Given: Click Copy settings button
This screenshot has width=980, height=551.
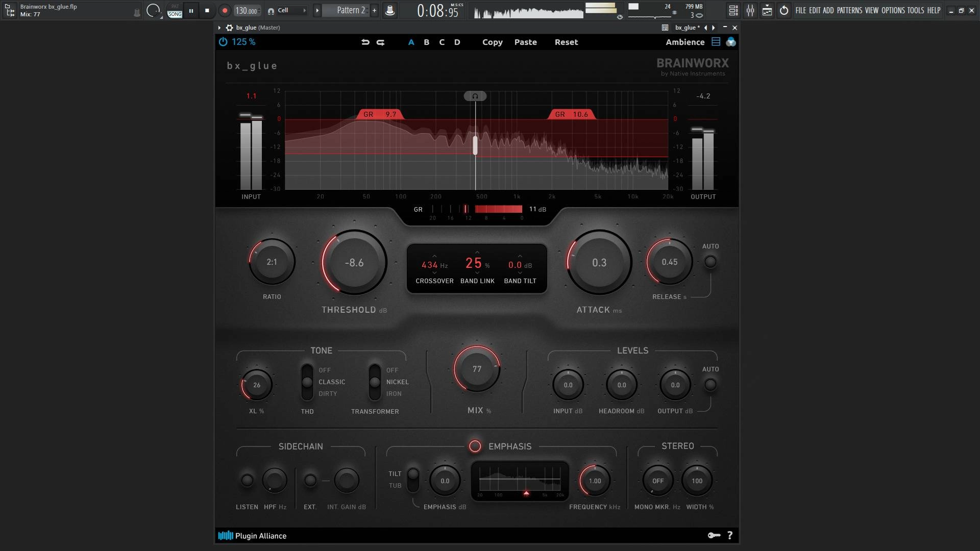Looking at the screenshot, I should tap(493, 42).
